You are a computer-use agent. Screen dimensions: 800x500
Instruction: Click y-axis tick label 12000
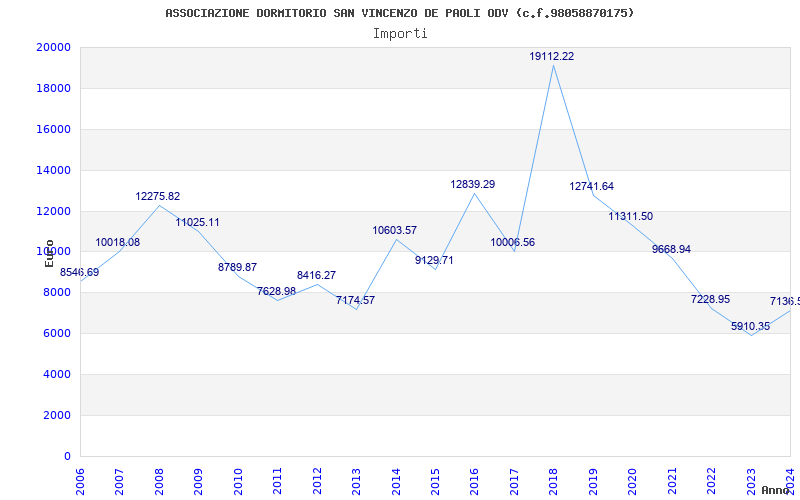pyautogui.click(x=53, y=211)
